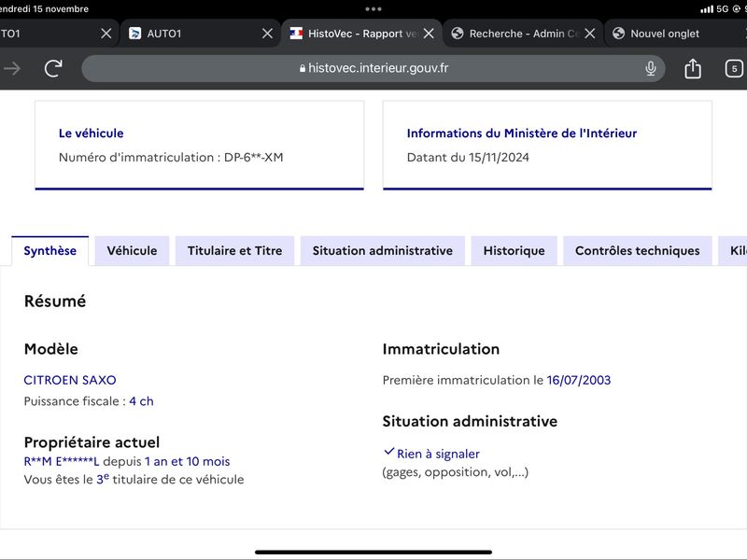The image size is (747, 560).
Task: Open the share sheet icon
Action: click(x=693, y=68)
